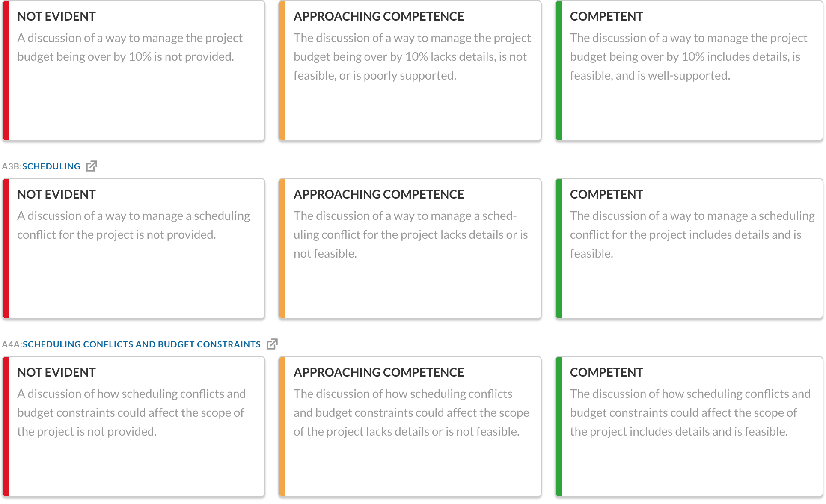Image resolution: width=826 pixels, height=504 pixels.
Task: Click the green bar on A3B Competent card
Action: 559,249
